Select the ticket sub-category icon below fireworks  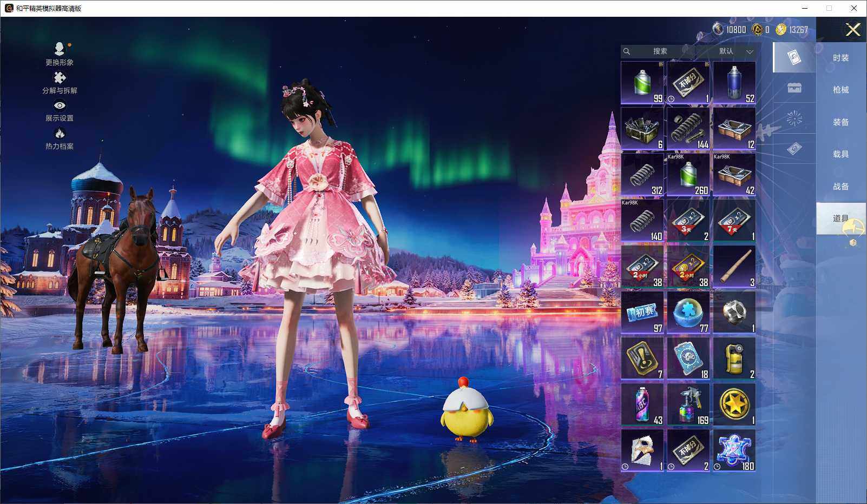794,148
